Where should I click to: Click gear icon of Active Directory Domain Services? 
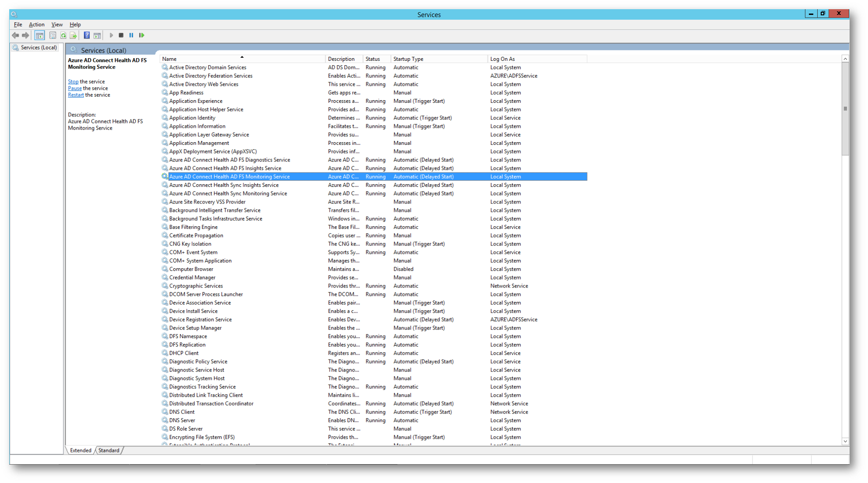coord(165,67)
